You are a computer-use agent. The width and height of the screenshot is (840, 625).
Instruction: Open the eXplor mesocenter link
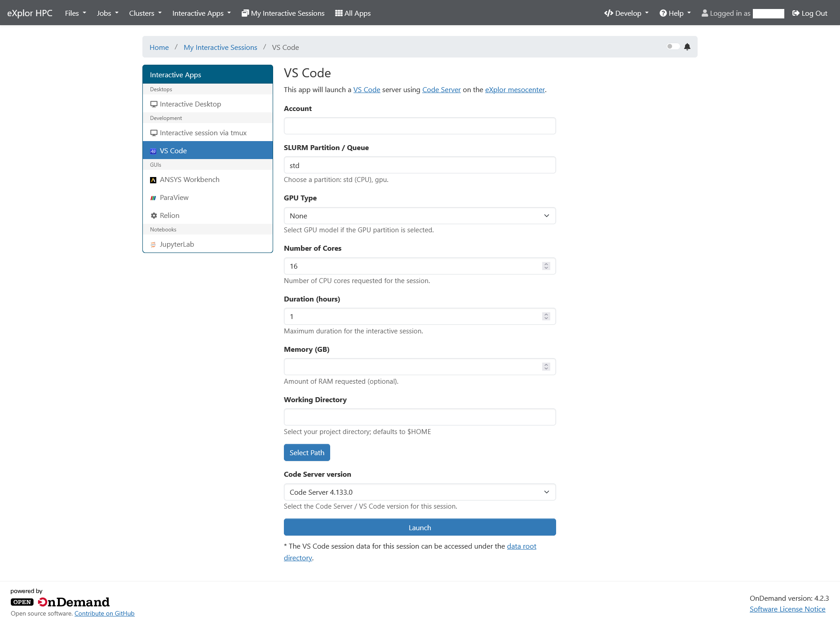(515, 89)
